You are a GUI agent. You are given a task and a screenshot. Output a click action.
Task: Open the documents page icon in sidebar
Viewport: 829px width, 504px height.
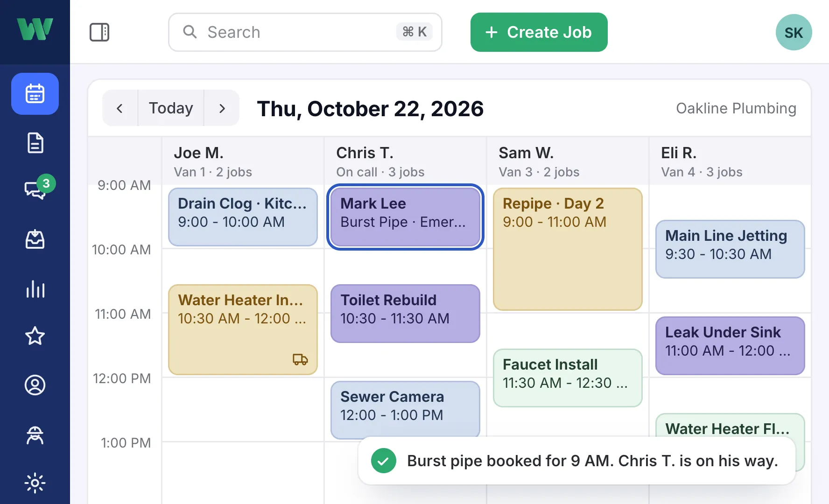(x=35, y=143)
